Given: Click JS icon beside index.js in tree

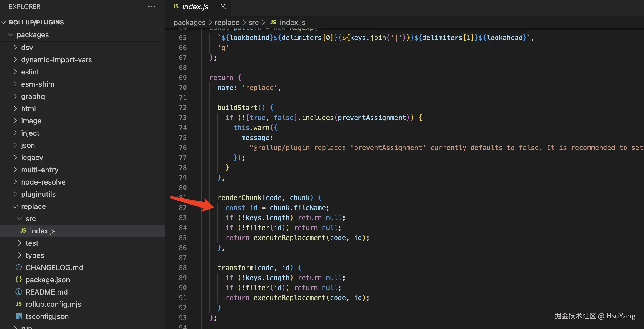Looking at the screenshot, I should [x=23, y=231].
